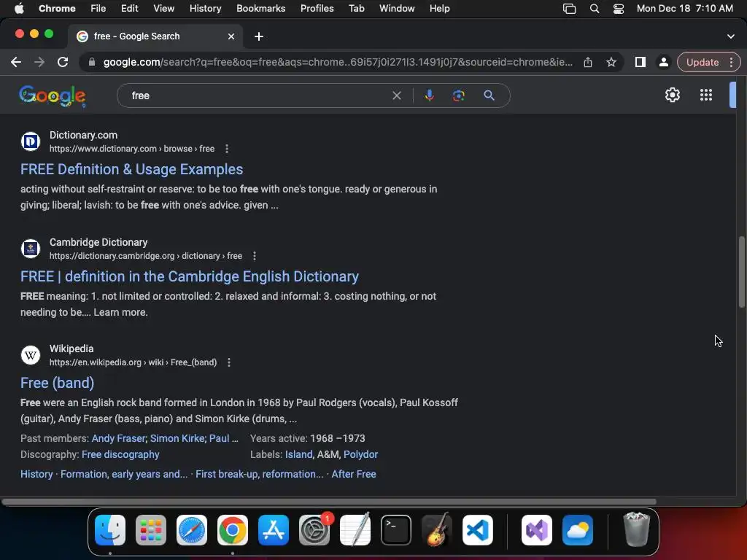Open 'Formation, early years and...' link
The image size is (747, 560).
(124, 474)
